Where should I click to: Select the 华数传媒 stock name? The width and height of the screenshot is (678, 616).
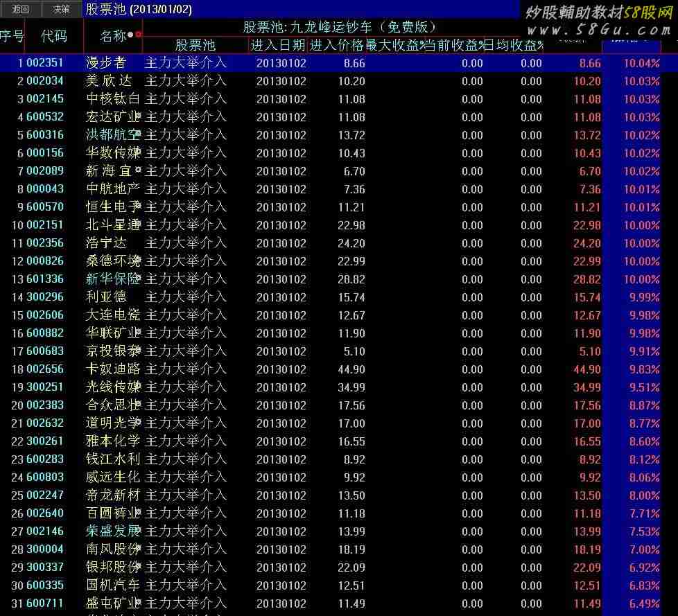(113, 152)
